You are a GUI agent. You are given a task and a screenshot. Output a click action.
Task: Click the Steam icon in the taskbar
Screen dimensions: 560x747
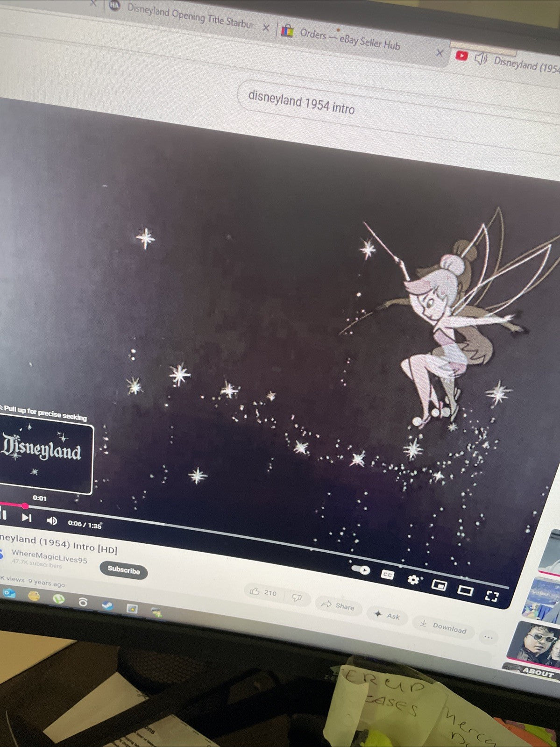[107, 606]
